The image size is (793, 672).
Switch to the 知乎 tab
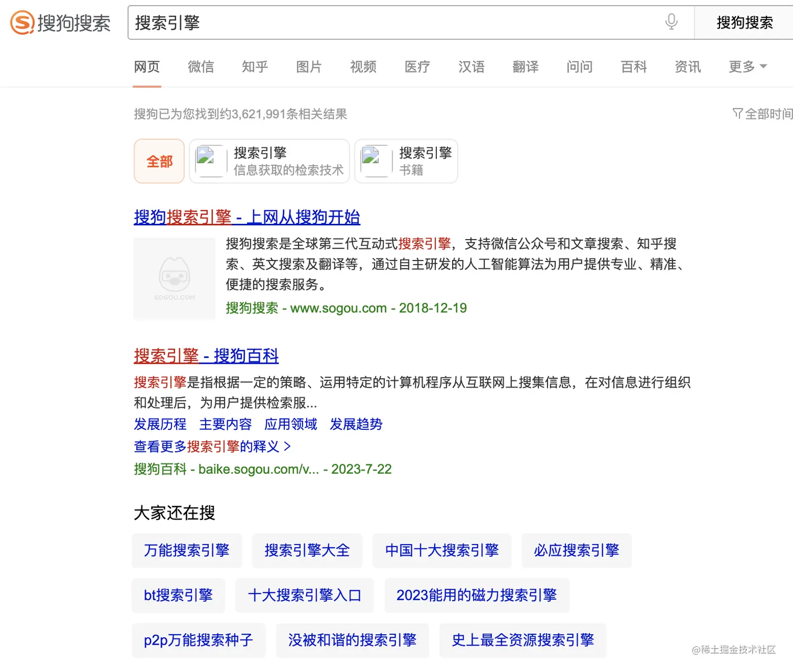255,67
